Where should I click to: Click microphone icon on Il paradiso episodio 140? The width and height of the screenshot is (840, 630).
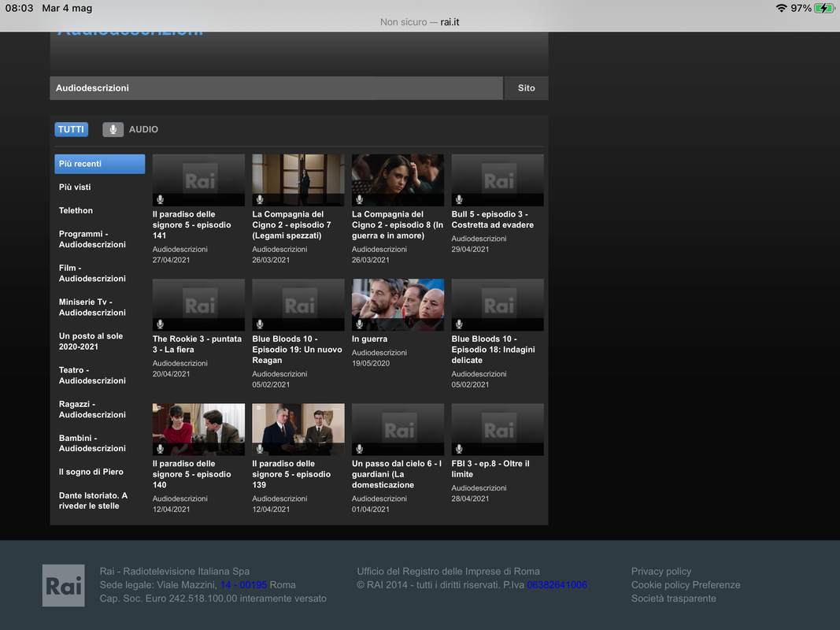(160, 449)
